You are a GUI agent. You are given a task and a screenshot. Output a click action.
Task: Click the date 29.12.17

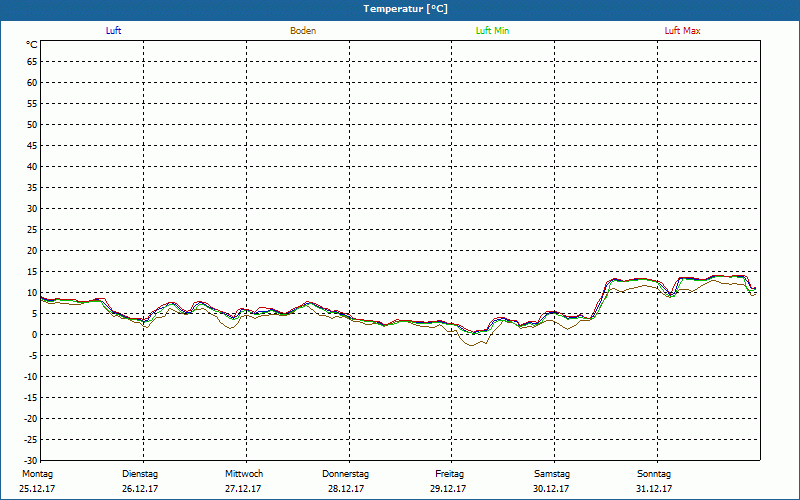pos(448,489)
